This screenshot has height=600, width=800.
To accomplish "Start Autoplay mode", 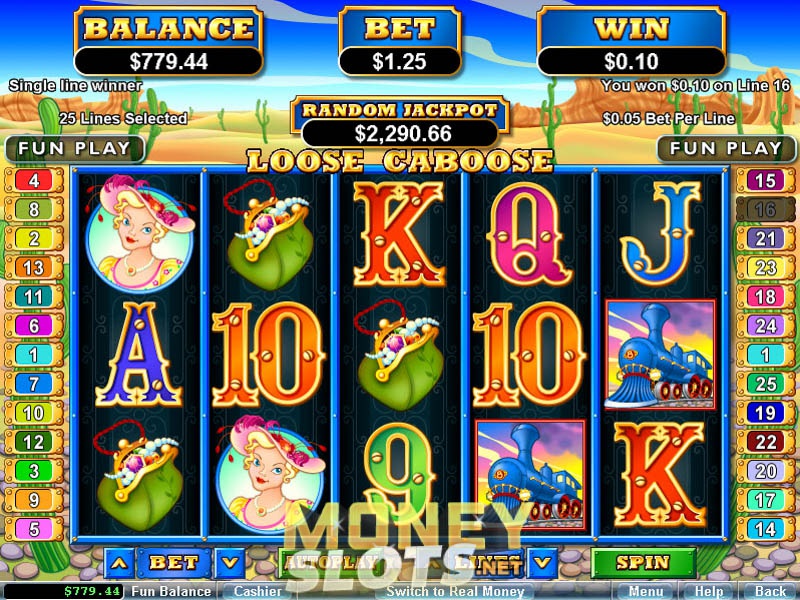I will 331,562.
